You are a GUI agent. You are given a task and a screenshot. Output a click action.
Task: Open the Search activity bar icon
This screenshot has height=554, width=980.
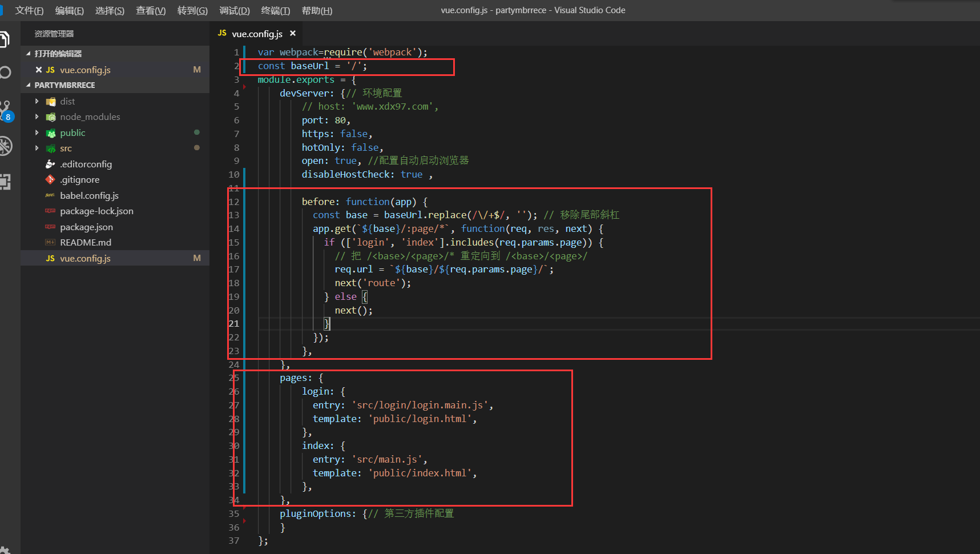coord(5,73)
